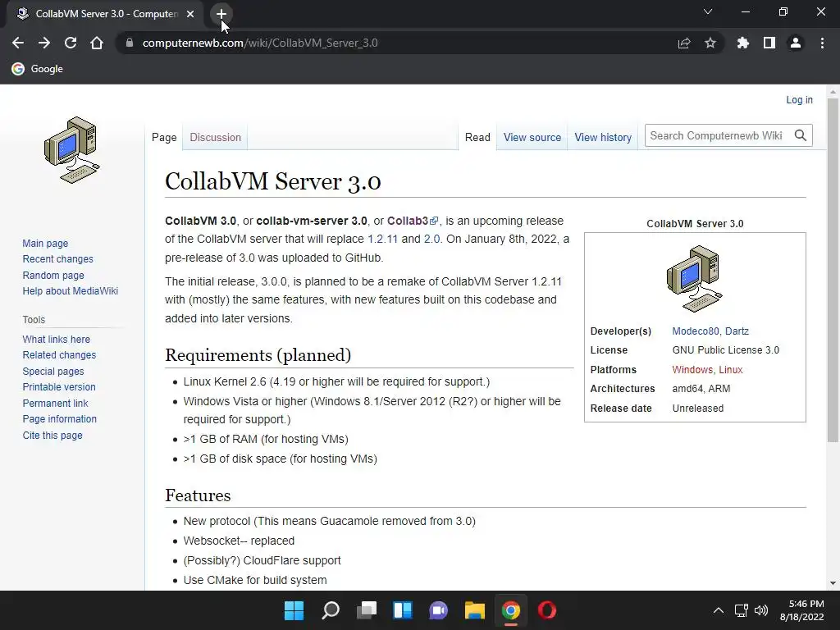
Task: Open Special pages link
Action: (x=53, y=372)
